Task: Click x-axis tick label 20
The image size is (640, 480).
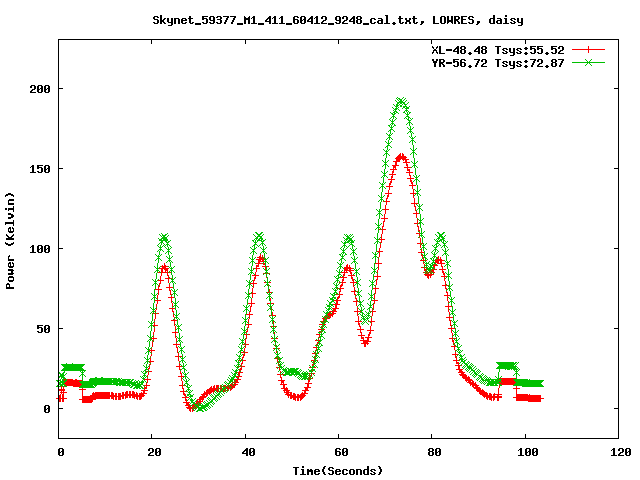Action: point(155,452)
